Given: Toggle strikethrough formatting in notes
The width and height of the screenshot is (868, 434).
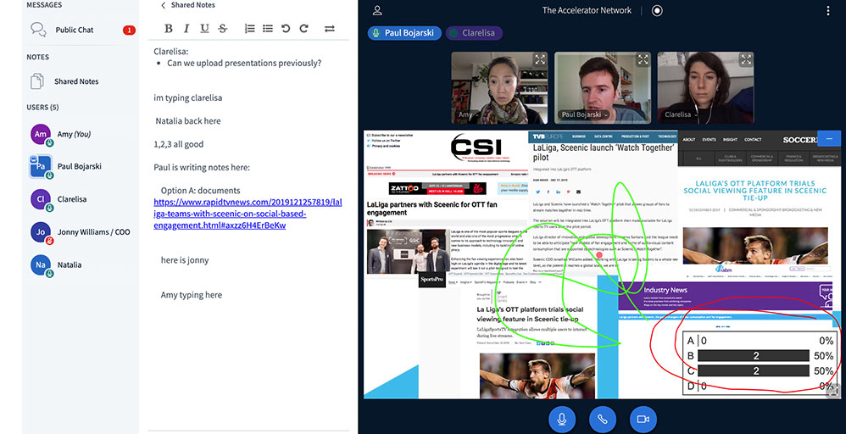Looking at the screenshot, I should pyautogui.click(x=223, y=29).
